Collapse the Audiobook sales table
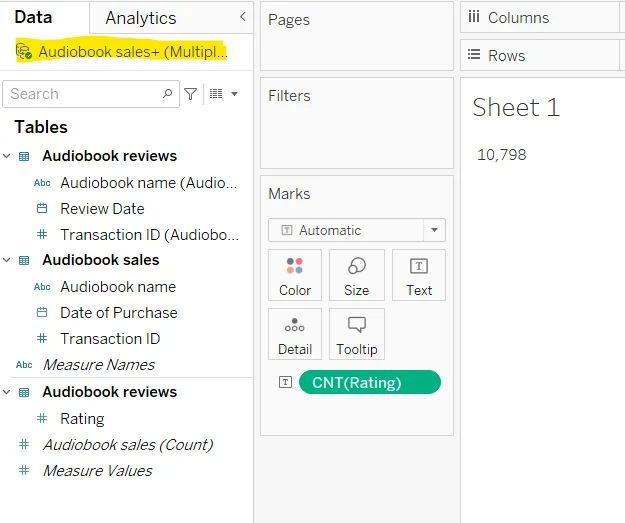625x523 pixels. click(x=8, y=260)
